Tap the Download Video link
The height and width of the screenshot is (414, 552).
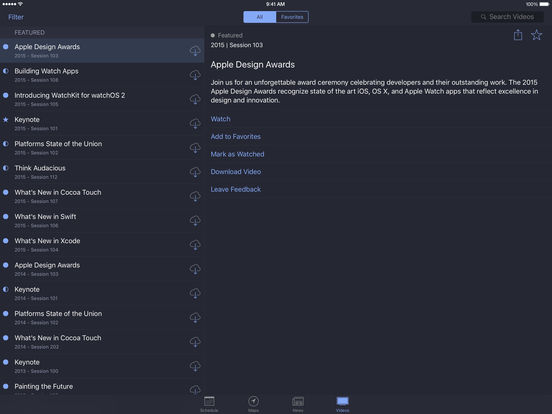point(236,172)
